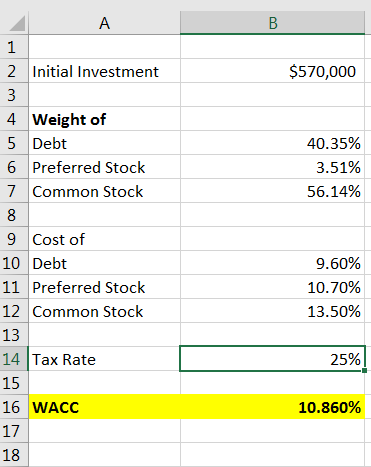Select column B header
This screenshot has width=371, height=467.
point(272,23)
